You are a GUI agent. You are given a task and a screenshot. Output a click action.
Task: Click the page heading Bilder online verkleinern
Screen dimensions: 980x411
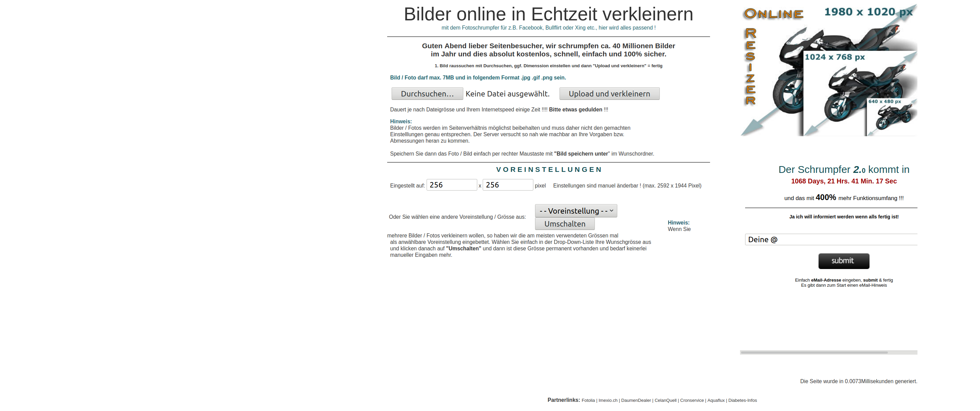coord(548,15)
